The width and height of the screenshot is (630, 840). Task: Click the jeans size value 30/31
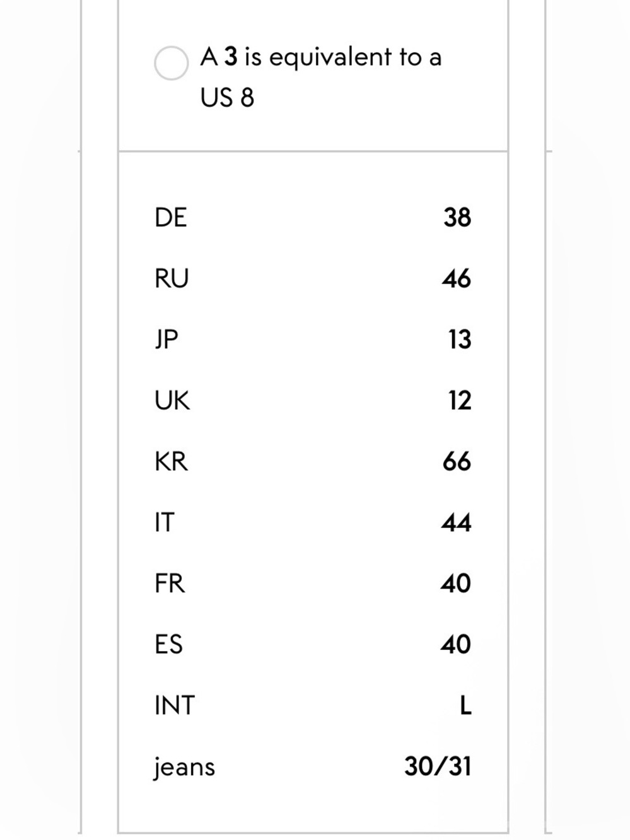[x=438, y=767]
